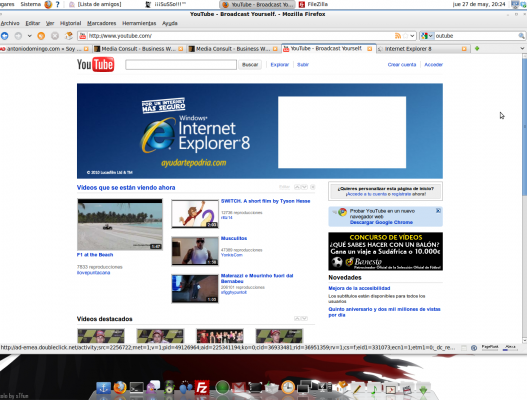Close the antoniodomingo.com tab
Screen dimensions: 527x400
(x=86, y=49)
